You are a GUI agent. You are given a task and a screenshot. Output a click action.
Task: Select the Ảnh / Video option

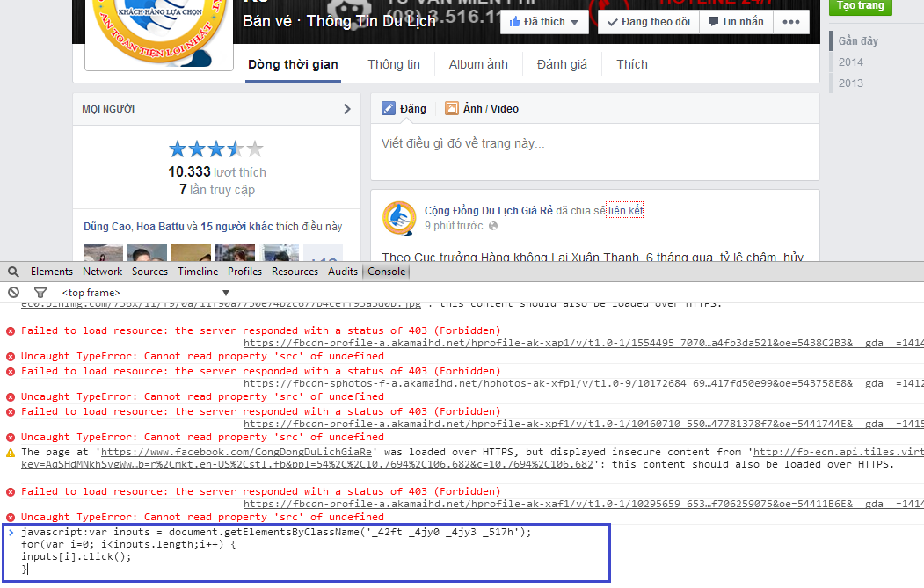(482, 108)
